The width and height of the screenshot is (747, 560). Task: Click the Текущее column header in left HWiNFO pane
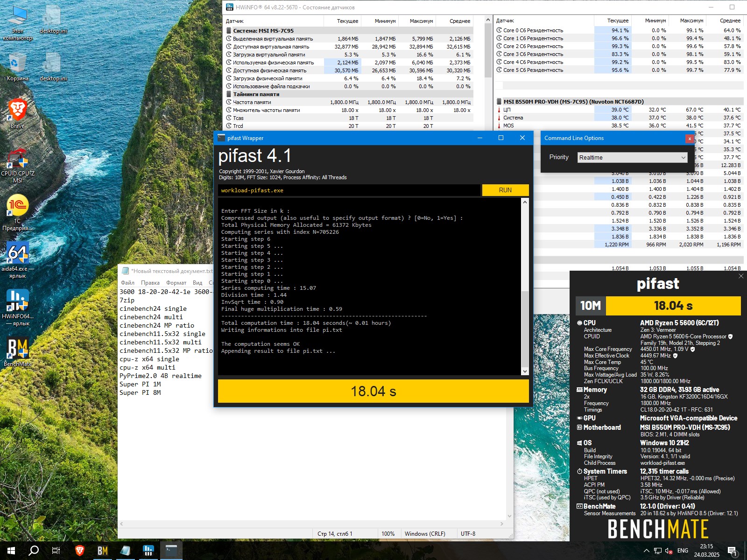click(x=342, y=21)
